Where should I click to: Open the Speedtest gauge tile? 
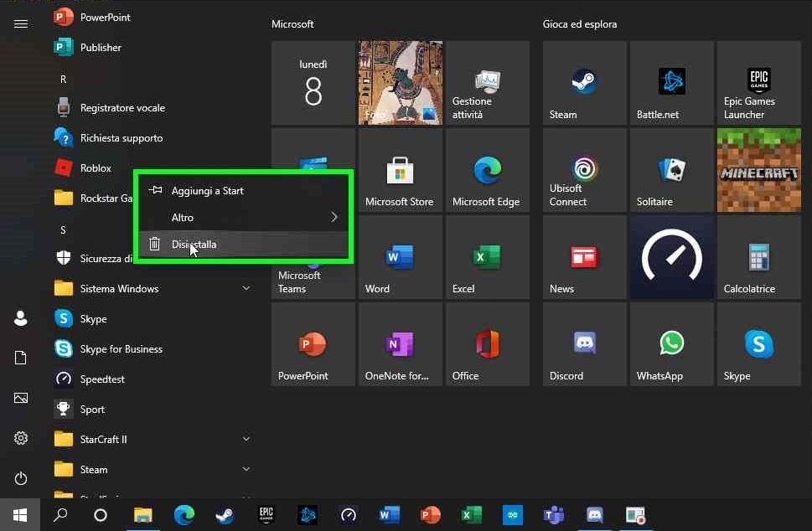click(x=672, y=257)
